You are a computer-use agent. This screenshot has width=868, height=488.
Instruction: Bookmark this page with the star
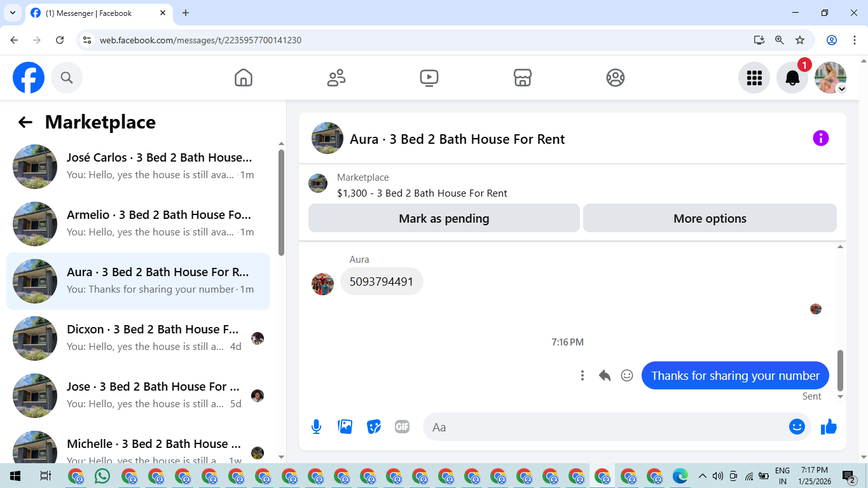click(800, 40)
